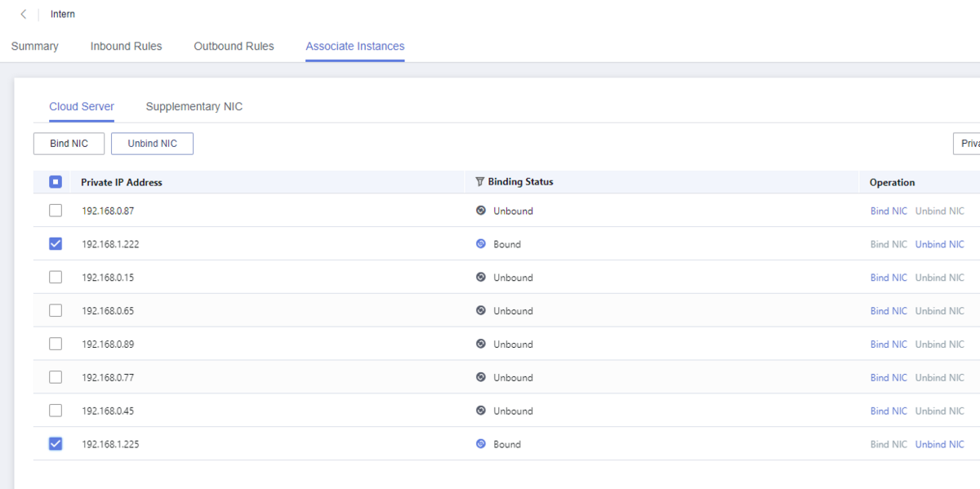Select the checkbox for 192.168.0.77
980x489 pixels.
click(56, 377)
